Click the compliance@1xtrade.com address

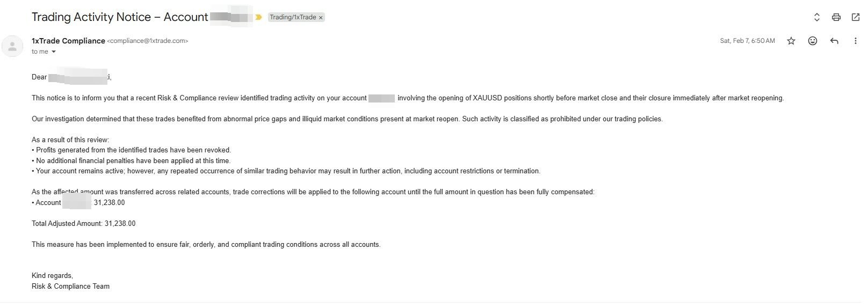pyautogui.click(x=148, y=41)
